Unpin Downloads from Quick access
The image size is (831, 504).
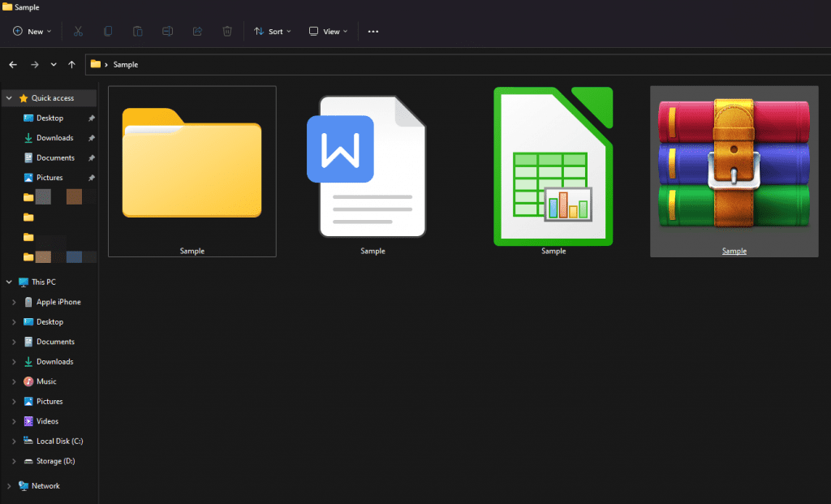[90, 137]
